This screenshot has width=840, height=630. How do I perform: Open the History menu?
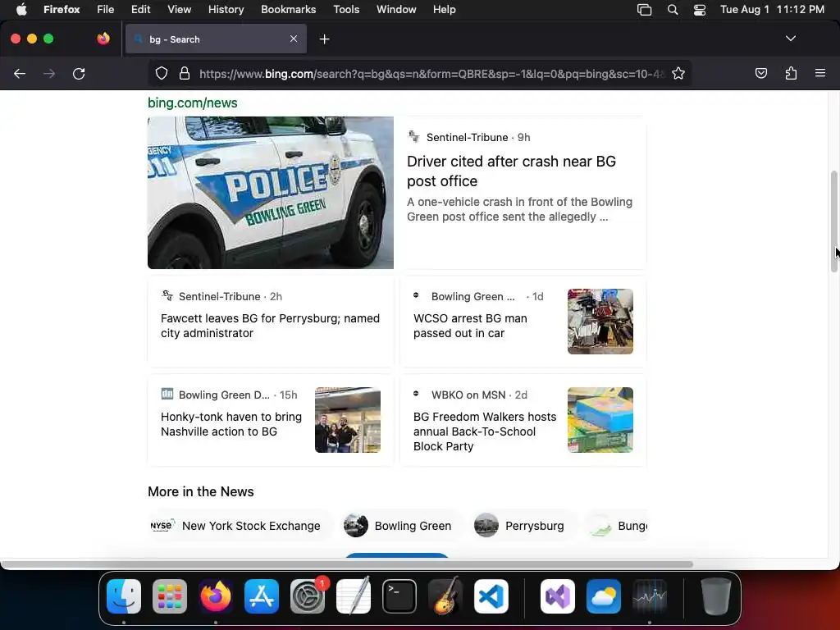(226, 10)
